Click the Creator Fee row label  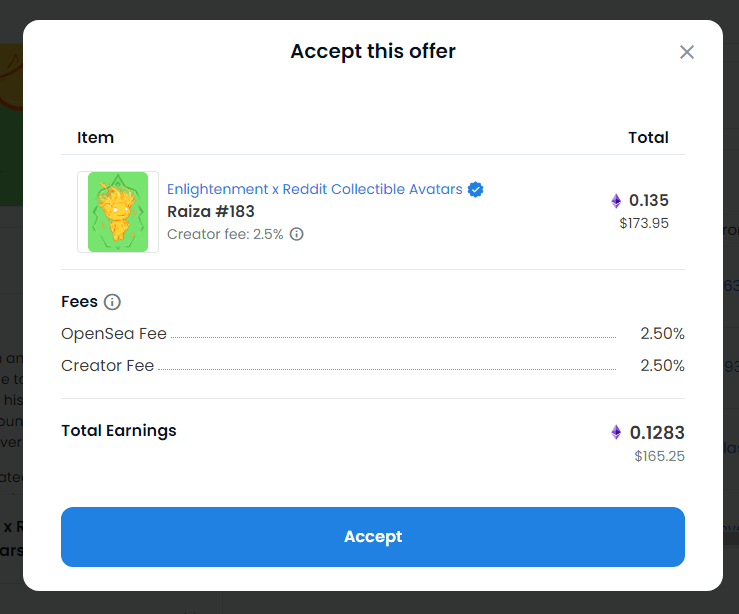[107, 366]
